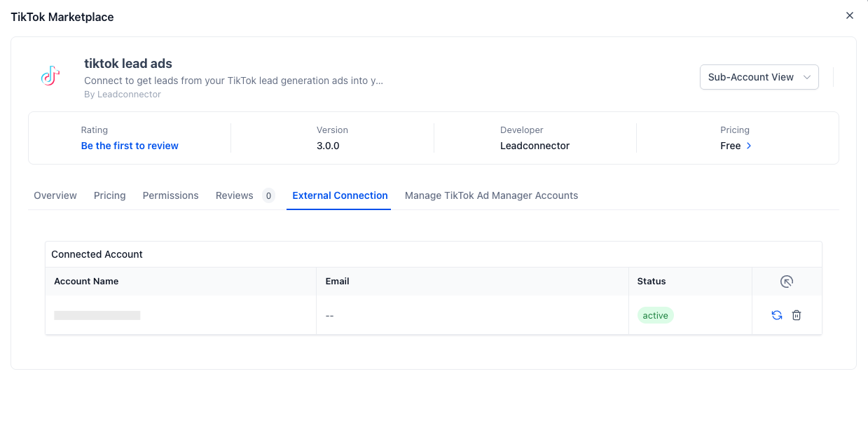Image resolution: width=868 pixels, height=423 pixels.
Task: Click the version number 3.0.0
Action: pos(328,146)
